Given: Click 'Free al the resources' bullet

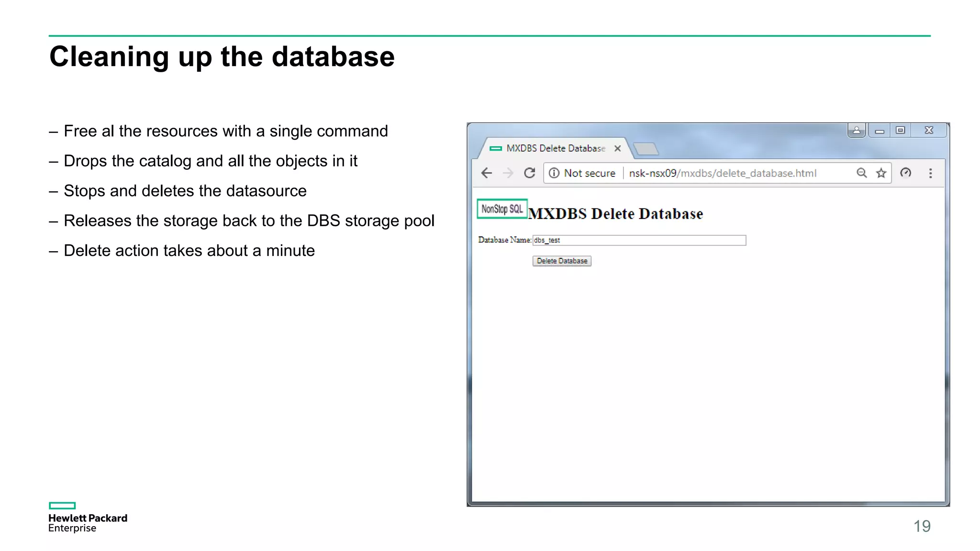Looking at the screenshot, I should (x=226, y=131).
